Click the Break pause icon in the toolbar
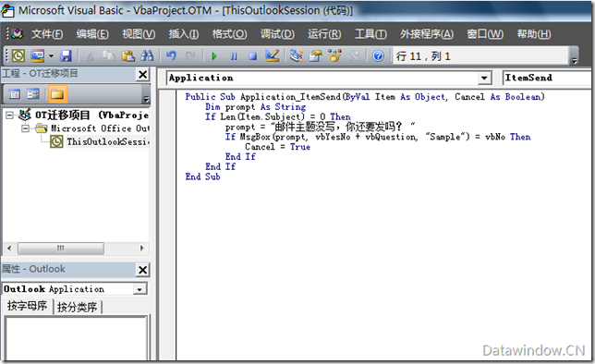Viewport: 595px width, 364px height. pos(234,56)
